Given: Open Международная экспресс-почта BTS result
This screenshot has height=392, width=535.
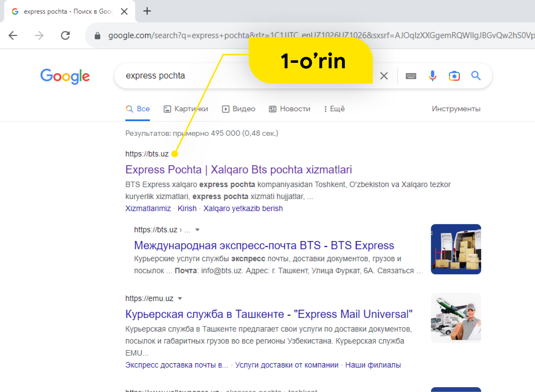Looking at the screenshot, I should point(264,245).
